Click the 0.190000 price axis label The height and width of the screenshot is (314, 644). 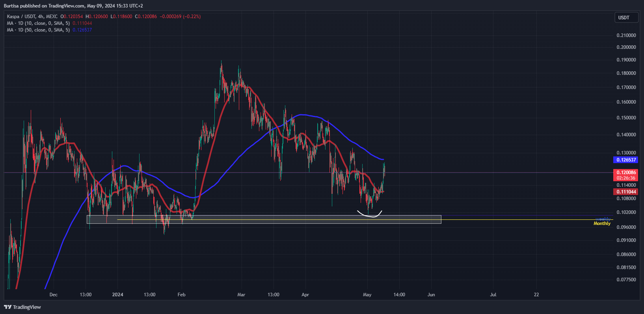(626, 60)
